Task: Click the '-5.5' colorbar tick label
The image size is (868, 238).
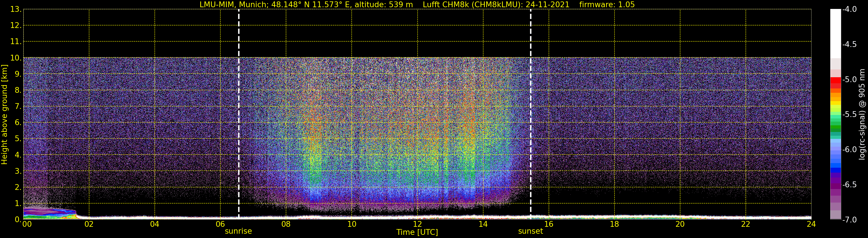Action: (x=850, y=115)
